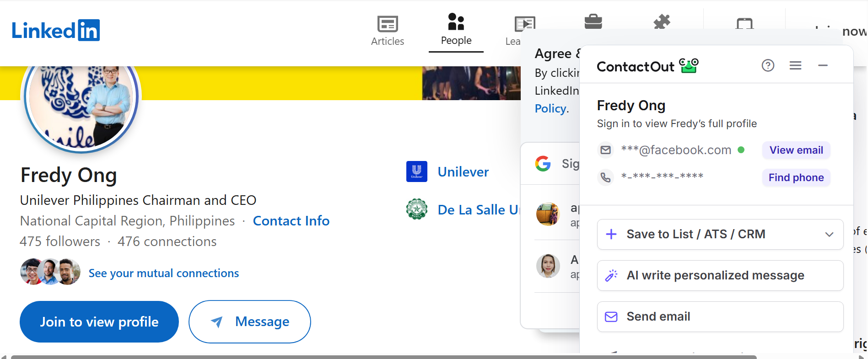Open the Articles nav item
Screen dimensions: 868x359
pyautogui.click(x=388, y=31)
